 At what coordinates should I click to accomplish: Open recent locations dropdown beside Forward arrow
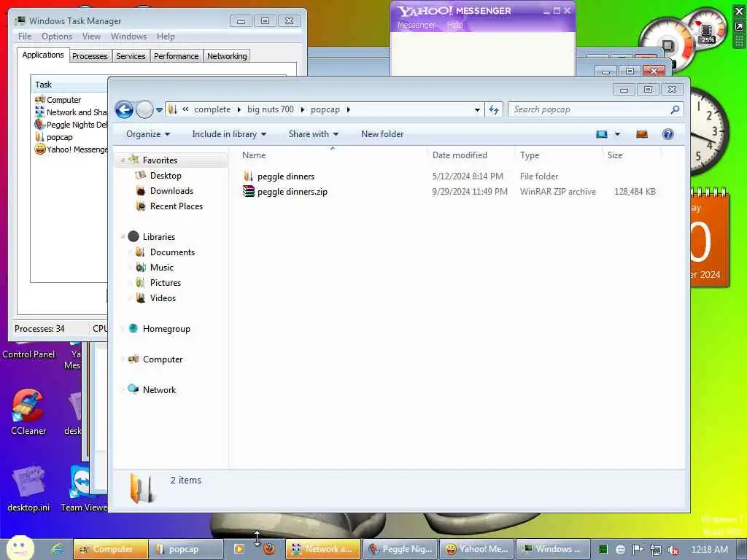[x=159, y=110]
